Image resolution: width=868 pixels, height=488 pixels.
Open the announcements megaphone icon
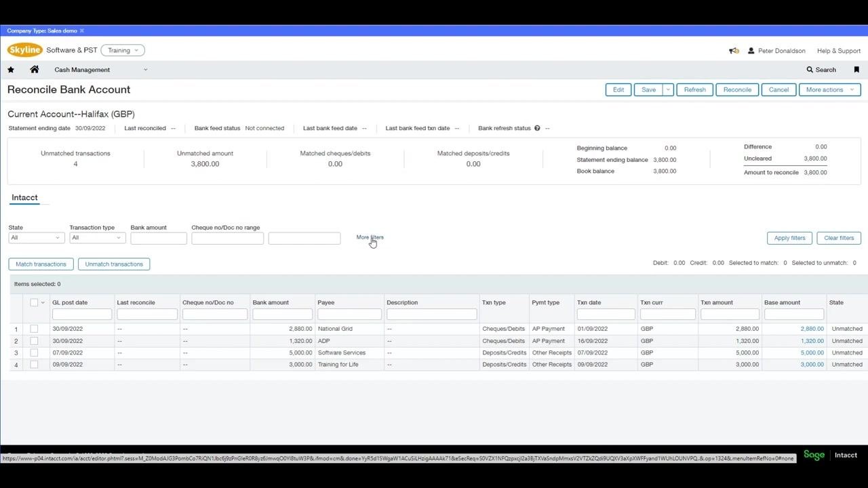click(734, 51)
